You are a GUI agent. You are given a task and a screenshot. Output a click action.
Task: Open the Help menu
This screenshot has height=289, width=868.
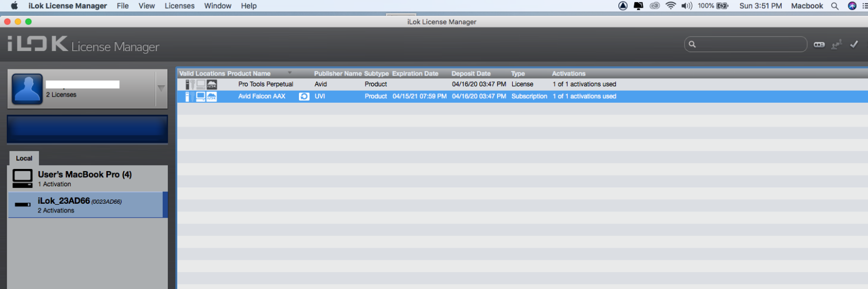click(x=249, y=6)
